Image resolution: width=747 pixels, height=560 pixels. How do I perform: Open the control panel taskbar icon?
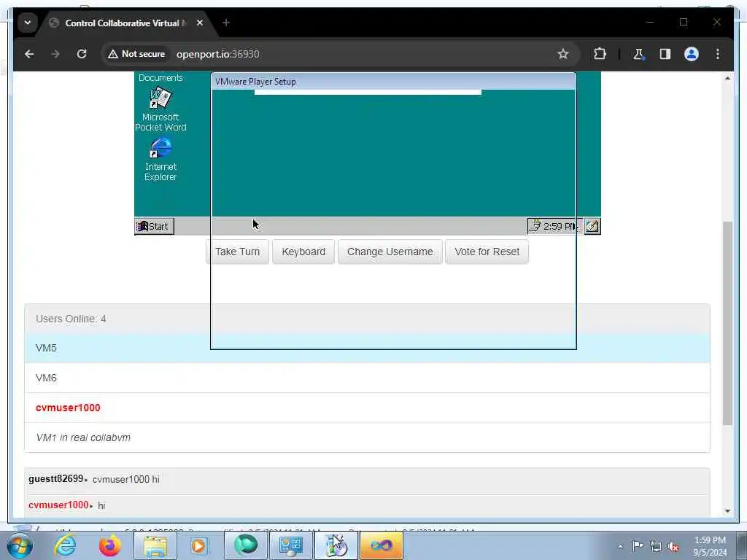[x=290, y=545]
